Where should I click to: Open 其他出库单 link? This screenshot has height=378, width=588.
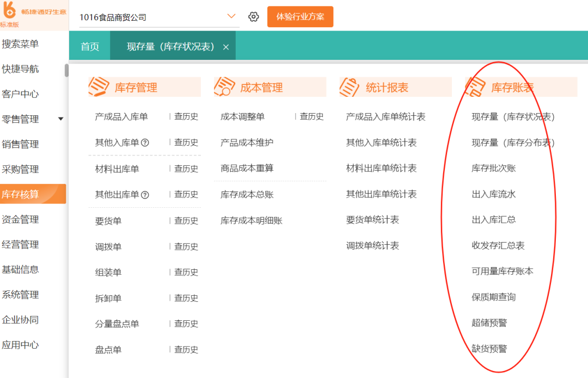117,195
